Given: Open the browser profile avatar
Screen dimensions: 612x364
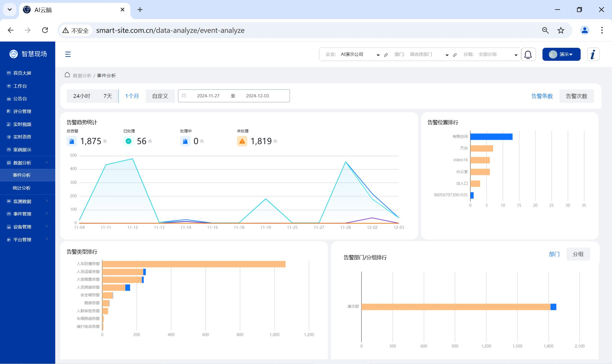Looking at the screenshot, I should click(585, 30).
